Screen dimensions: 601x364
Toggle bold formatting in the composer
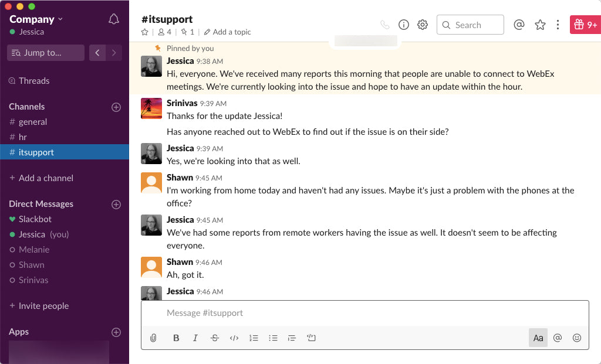[175, 338]
